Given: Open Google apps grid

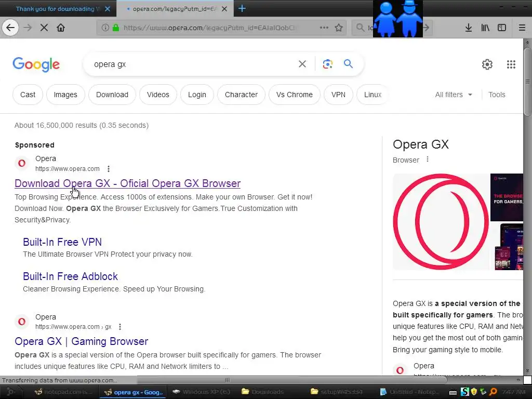Looking at the screenshot, I should [511, 64].
